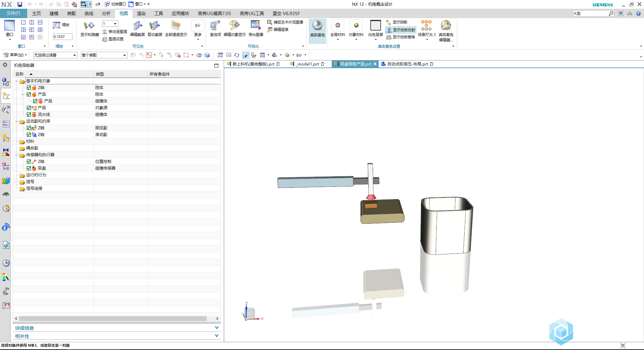Open the Web Browser sidebar icon
Image resolution: width=644 pixels, height=350 pixels.
click(6, 245)
